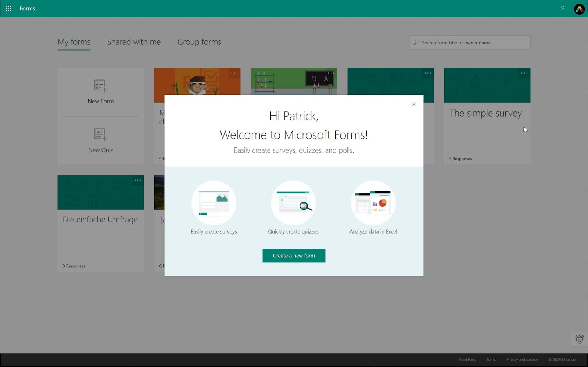Switch to the Group forms tab
The width and height of the screenshot is (588, 367).
tap(199, 42)
